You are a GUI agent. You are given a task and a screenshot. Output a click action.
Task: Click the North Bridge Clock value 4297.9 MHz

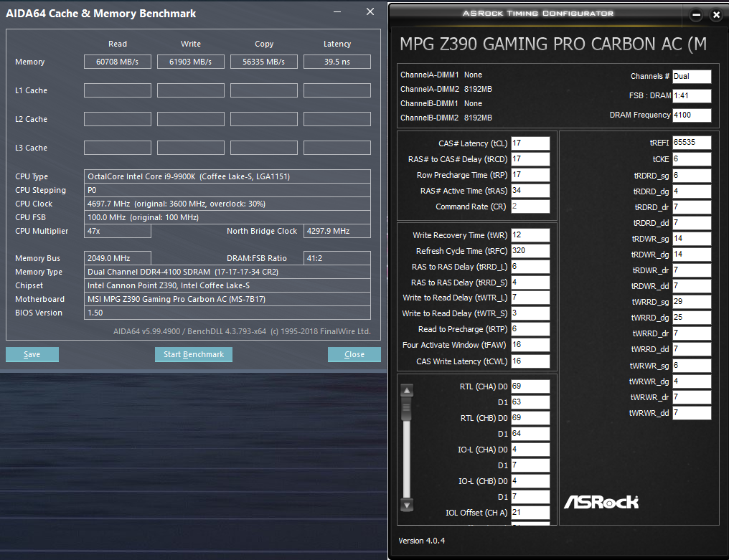coord(337,231)
